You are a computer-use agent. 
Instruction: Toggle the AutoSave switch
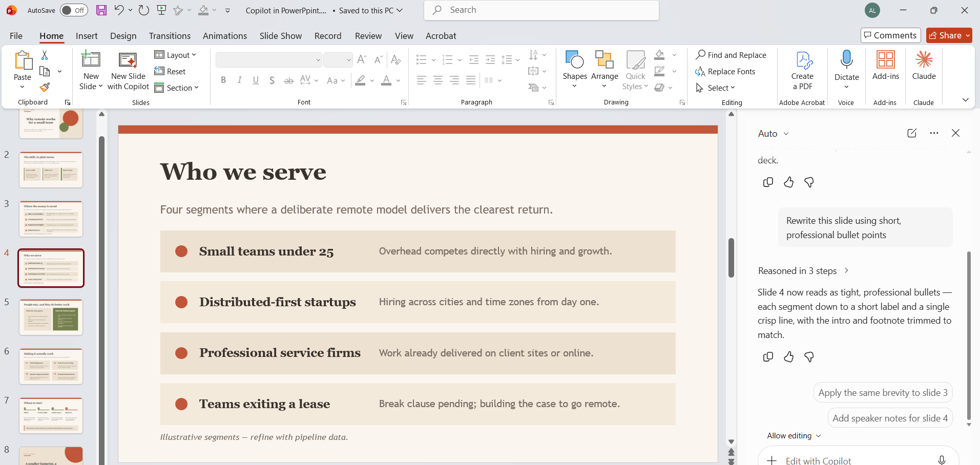tap(74, 10)
